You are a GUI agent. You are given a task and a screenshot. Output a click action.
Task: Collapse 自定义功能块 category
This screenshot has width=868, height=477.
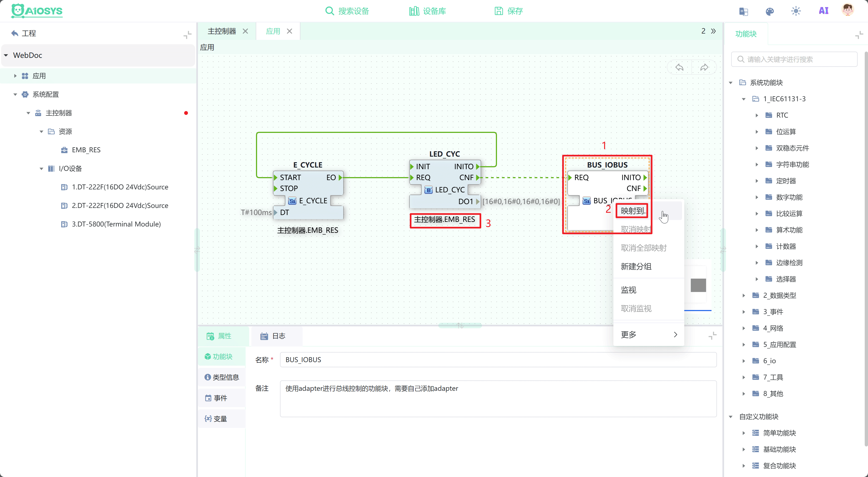(731, 417)
